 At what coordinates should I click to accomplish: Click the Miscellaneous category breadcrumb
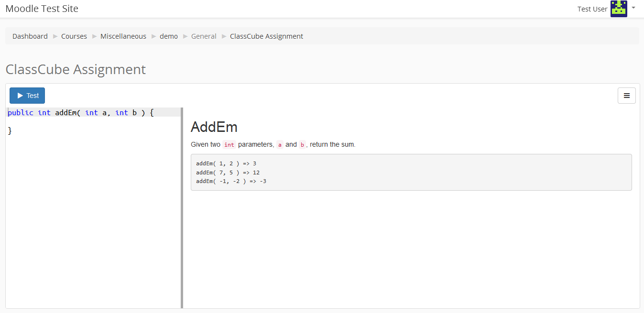point(123,36)
